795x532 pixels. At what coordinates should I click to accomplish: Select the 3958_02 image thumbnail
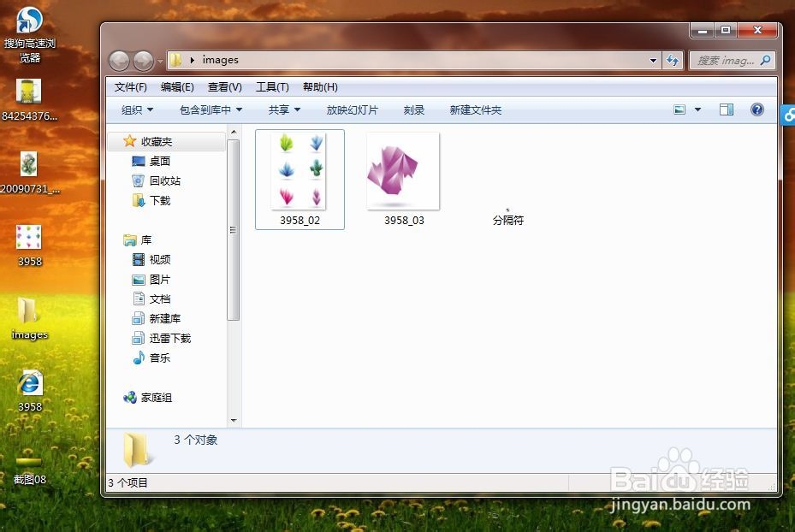coord(300,171)
